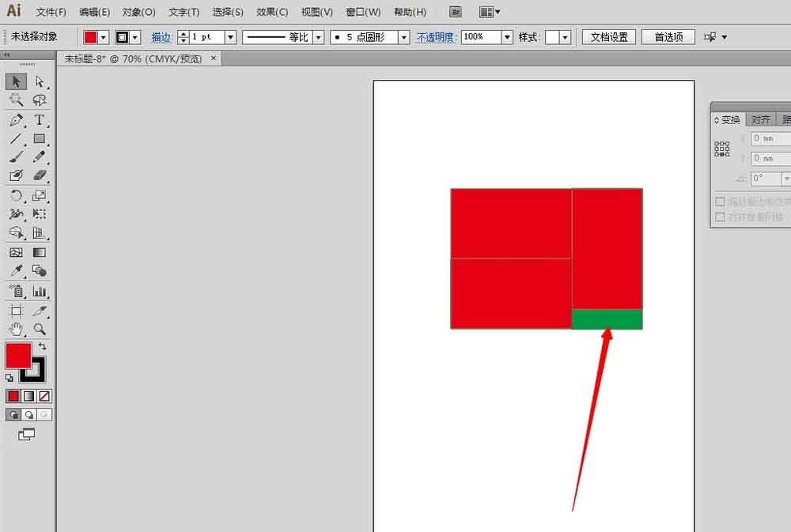Switch paint mode to solid Color
This screenshot has height=532, width=791.
pyautogui.click(x=13, y=396)
